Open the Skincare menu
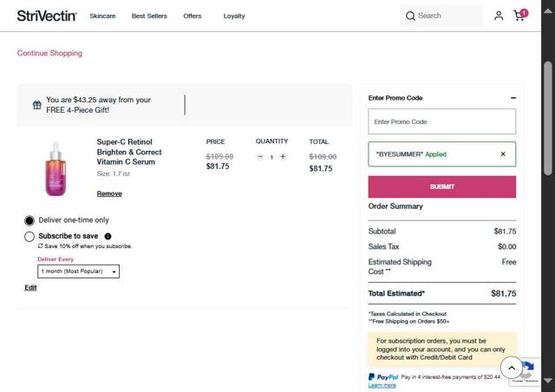 (x=102, y=16)
